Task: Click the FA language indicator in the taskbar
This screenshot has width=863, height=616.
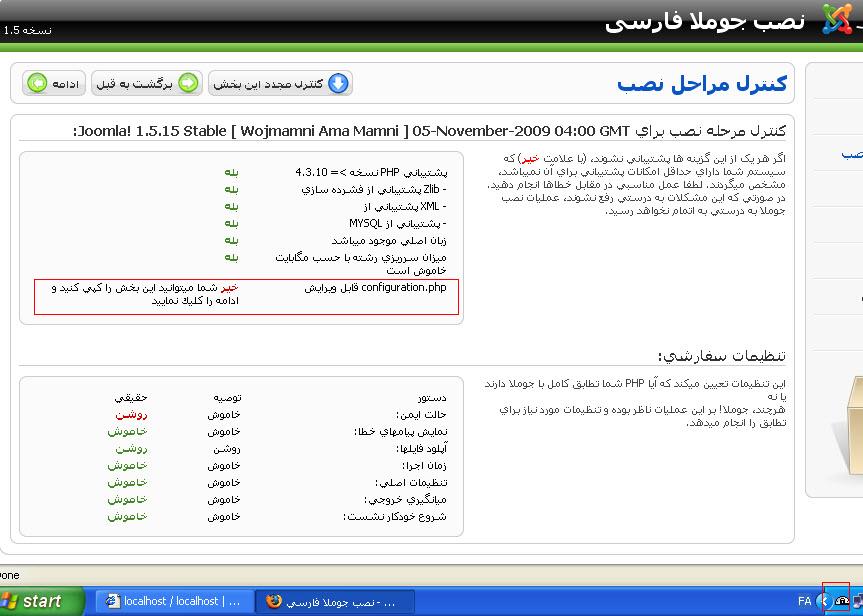Action: [x=804, y=601]
